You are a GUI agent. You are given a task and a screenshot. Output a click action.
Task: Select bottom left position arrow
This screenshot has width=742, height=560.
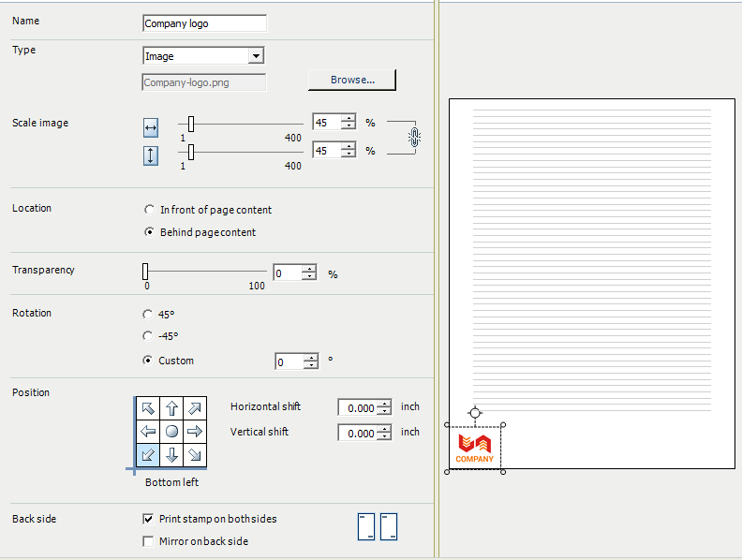148,454
